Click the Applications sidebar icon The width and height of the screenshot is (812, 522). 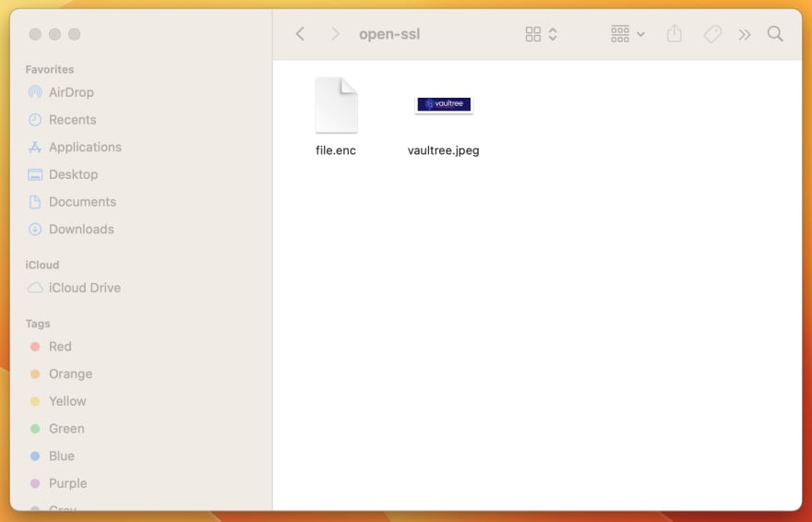(35, 147)
